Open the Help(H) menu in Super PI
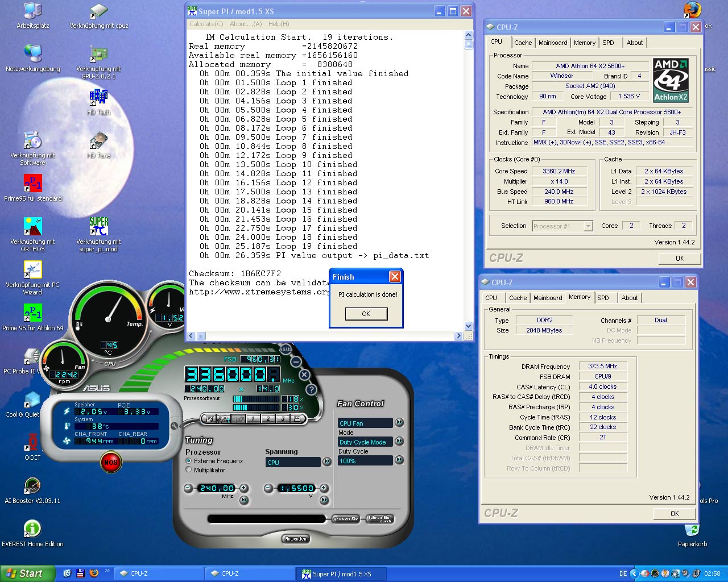This screenshot has width=728, height=582. [279, 24]
